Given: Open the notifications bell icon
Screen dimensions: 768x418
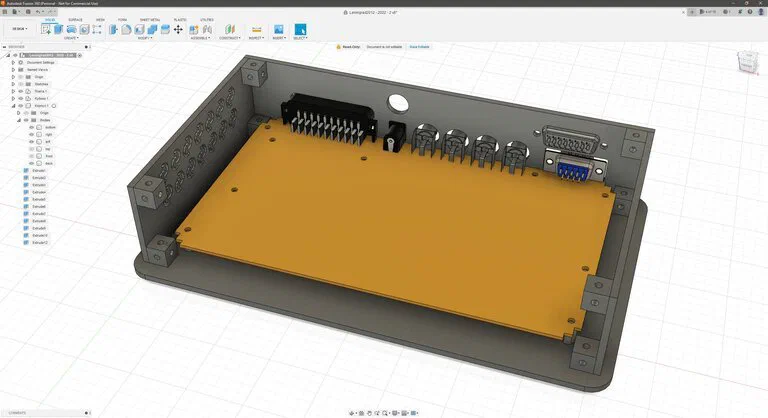Looking at the screenshot, I should [740, 12].
